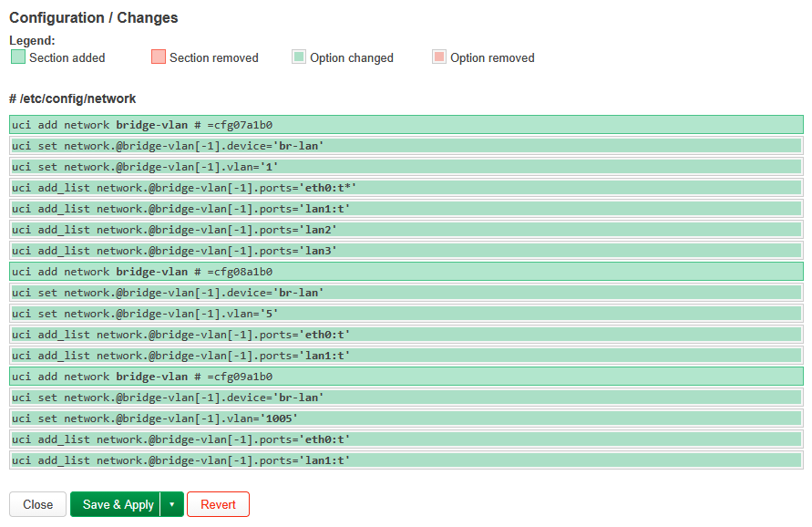Select the Option changed legend swatch
The height and width of the screenshot is (527, 812).
tap(299, 57)
